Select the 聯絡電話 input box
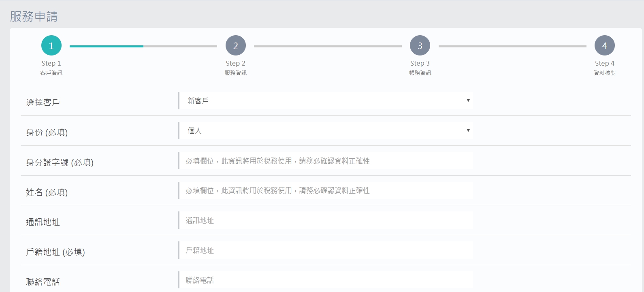Screen dimensions: 644x292 (326, 280)
